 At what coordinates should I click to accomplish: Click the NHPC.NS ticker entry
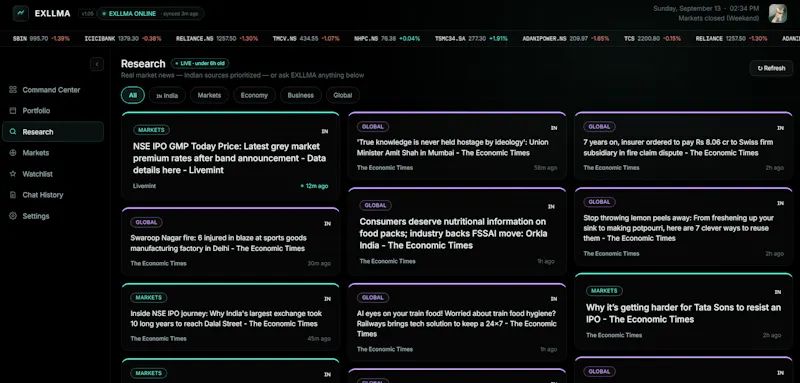(387, 39)
